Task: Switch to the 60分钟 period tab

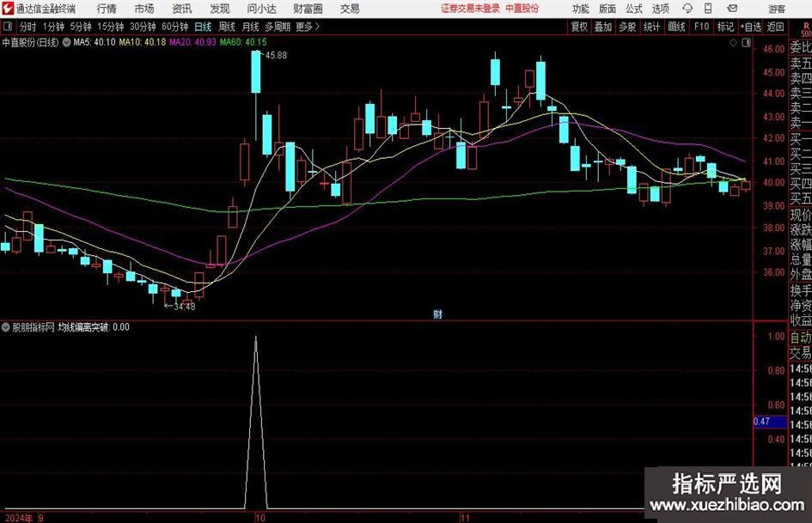Action: 174,27
